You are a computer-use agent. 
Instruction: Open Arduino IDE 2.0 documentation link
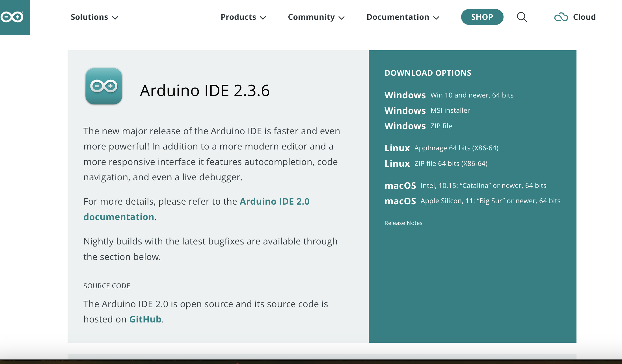pos(196,209)
